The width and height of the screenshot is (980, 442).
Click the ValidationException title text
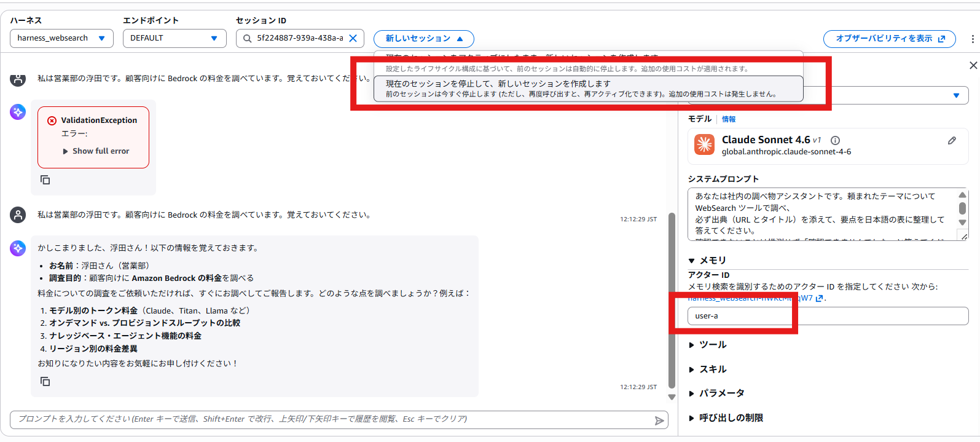99,120
